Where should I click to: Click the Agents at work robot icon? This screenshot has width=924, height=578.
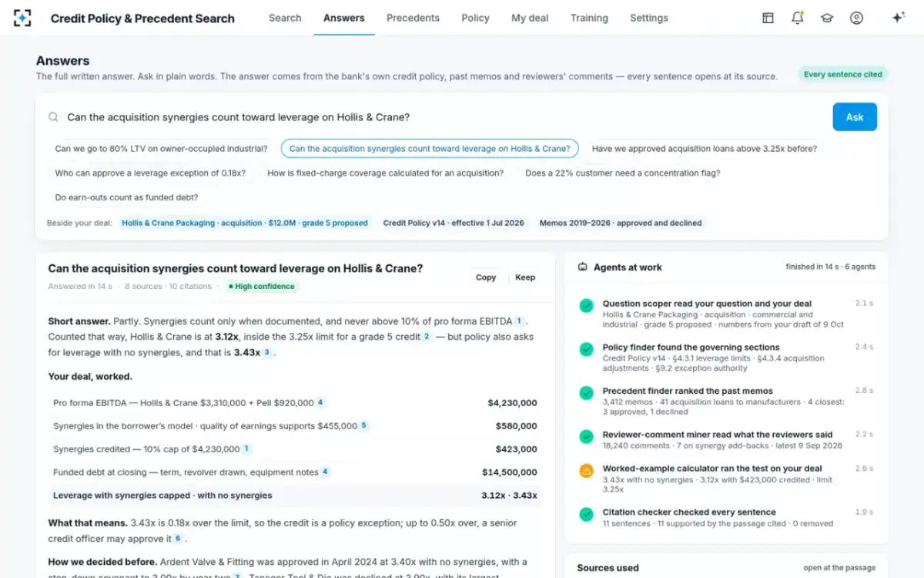click(x=583, y=267)
